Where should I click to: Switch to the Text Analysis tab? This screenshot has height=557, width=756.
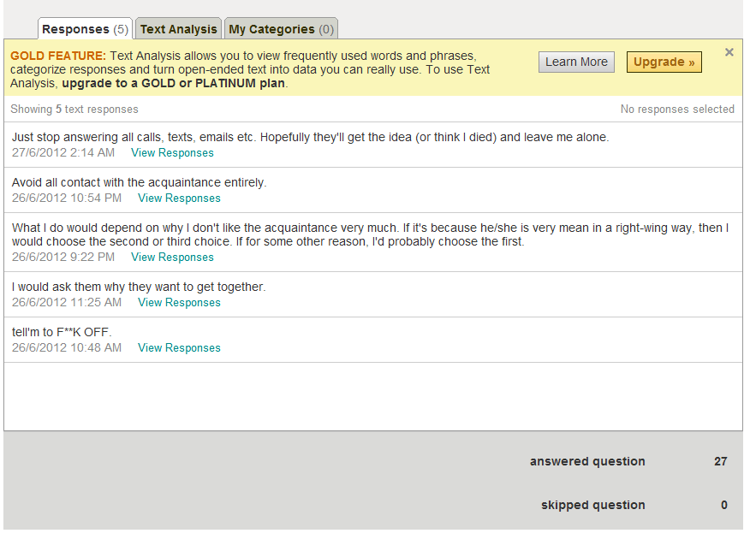tap(178, 29)
